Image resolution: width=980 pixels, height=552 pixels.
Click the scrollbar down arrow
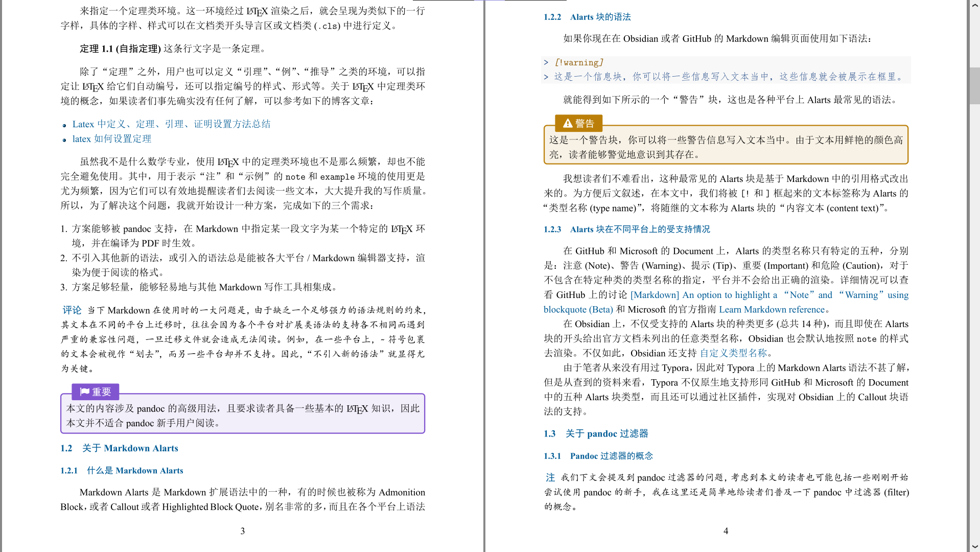click(x=975, y=546)
